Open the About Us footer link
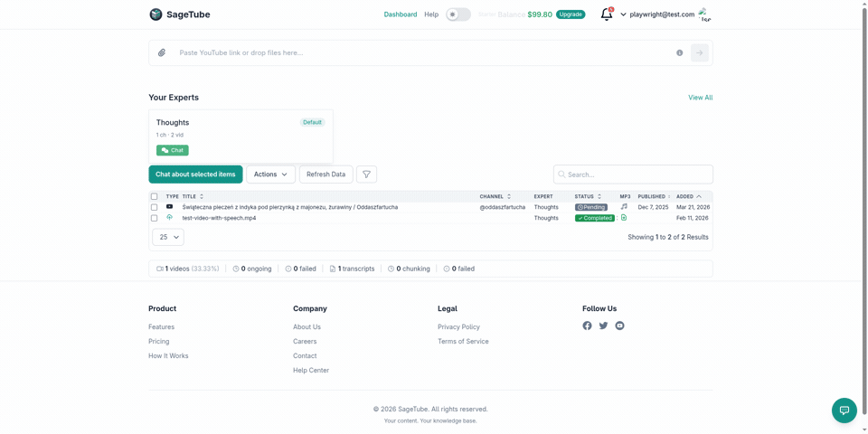The height and width of the screenshot is (434, 868). pyautogui.click(x=307, y=327)
